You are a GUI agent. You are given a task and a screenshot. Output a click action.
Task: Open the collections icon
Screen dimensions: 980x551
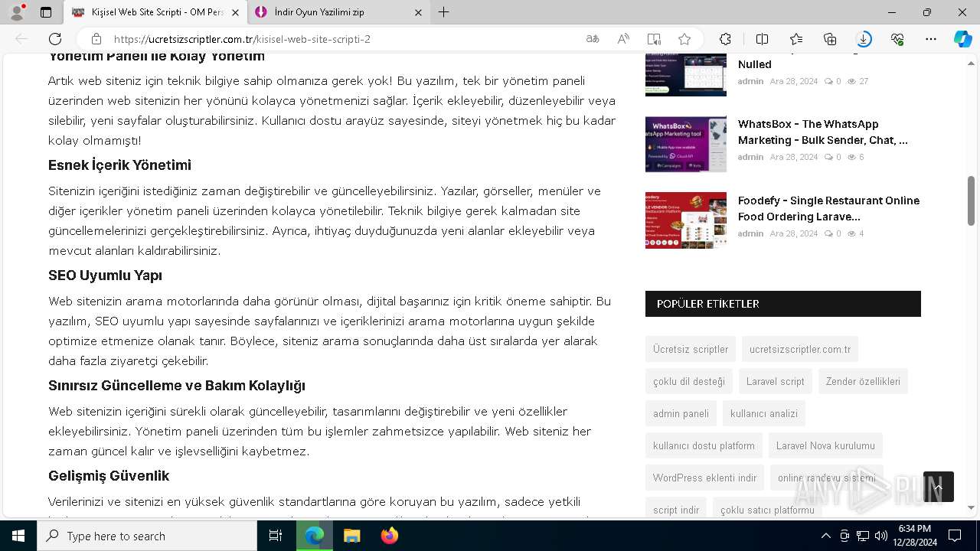click(x=830, y=39)
